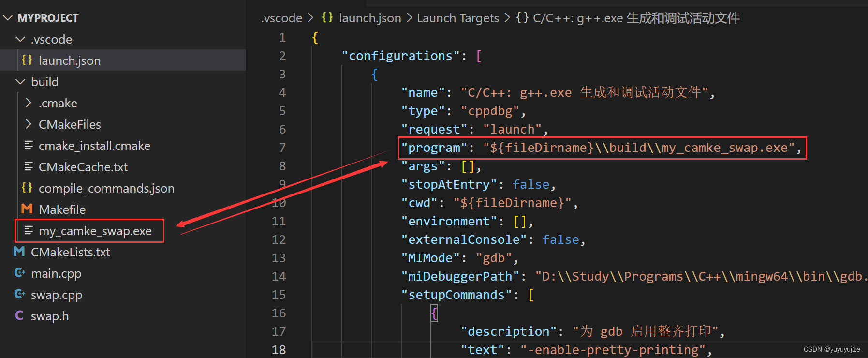
Task: Open swap.cpp file
Action: tap(57, 295)
